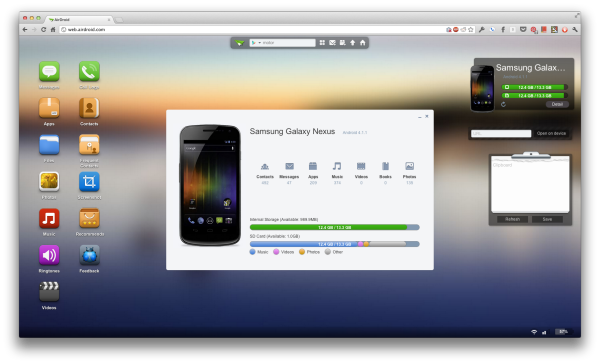Open the Files folder desktop icon
The height and width of the screenshot is (364, 600).
click(x=49, y=145)
